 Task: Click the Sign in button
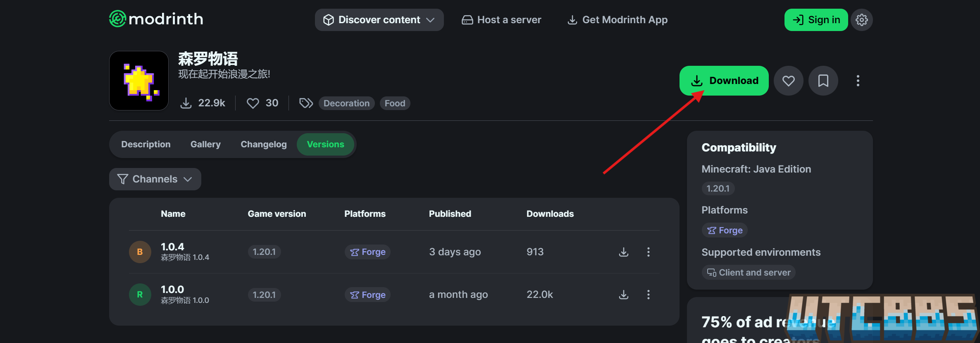pos(816,20)
